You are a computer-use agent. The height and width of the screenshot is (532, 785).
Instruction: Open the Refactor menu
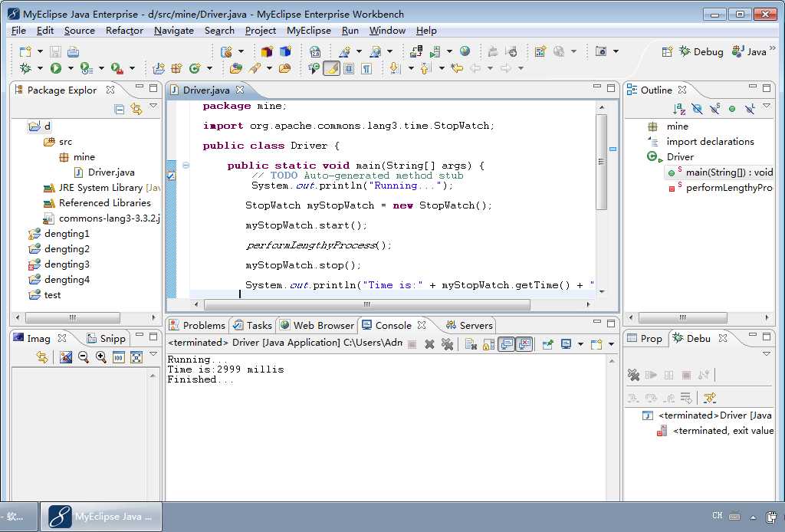click(x=124, y=31)
